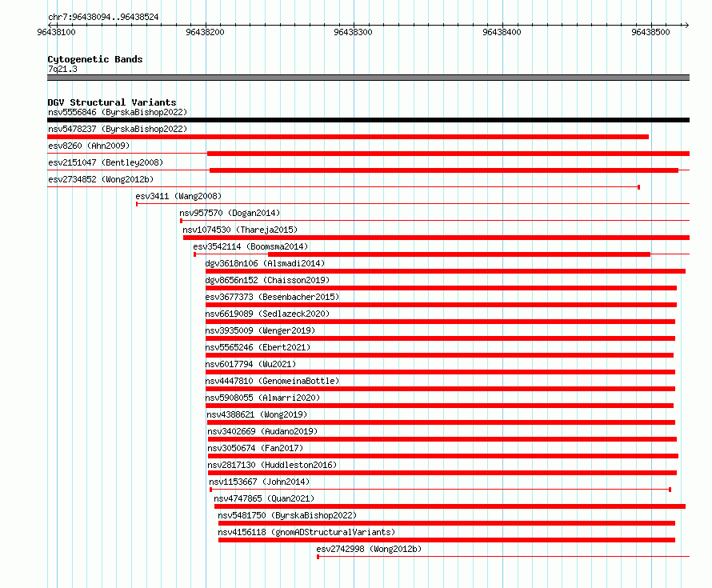Open variant nsv4156118 (gnomADStructuralVariants)
The height and width of the screenshot is (588, 712).
[x=306, y=532]
